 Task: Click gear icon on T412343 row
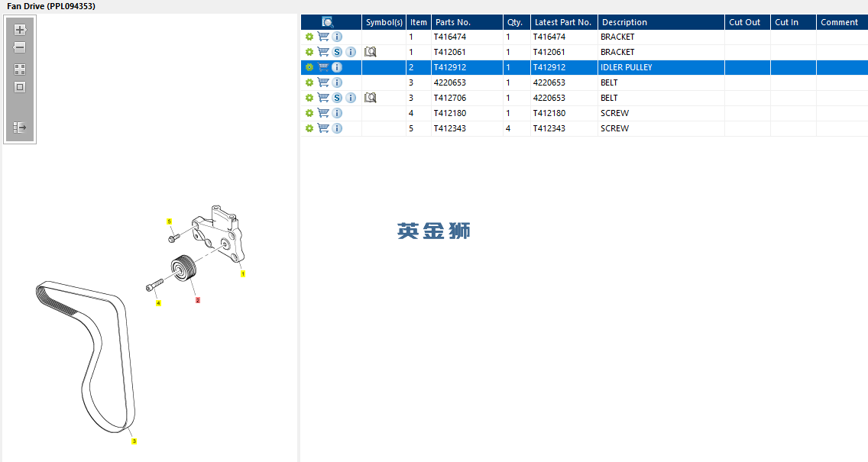[309, 128]
